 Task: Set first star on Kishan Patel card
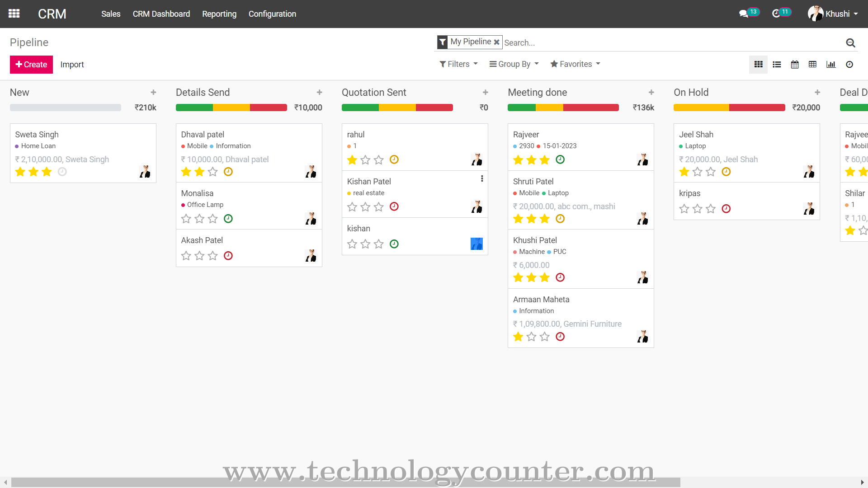[352, 207]
